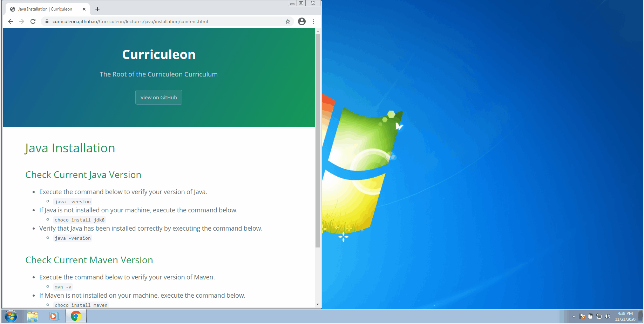Click the scrollbar down arrow
The image size is (644, 324).
tap(318, 304)
